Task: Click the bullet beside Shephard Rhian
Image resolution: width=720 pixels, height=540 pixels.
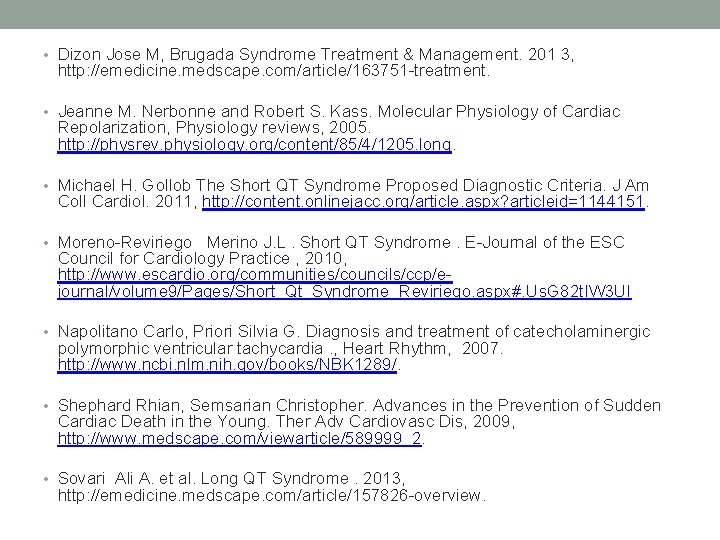Action: pyautogui.click(x=46, y=406)
